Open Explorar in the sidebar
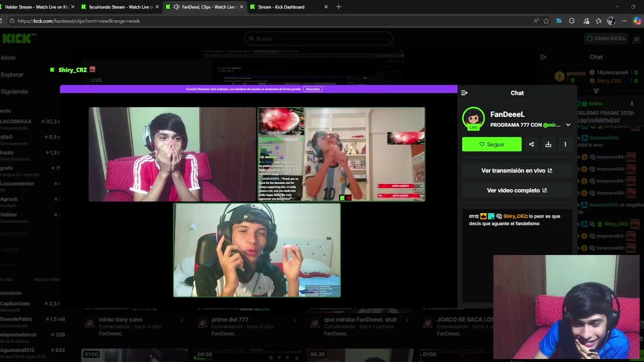The image size is (644, 362). (12, 74)
